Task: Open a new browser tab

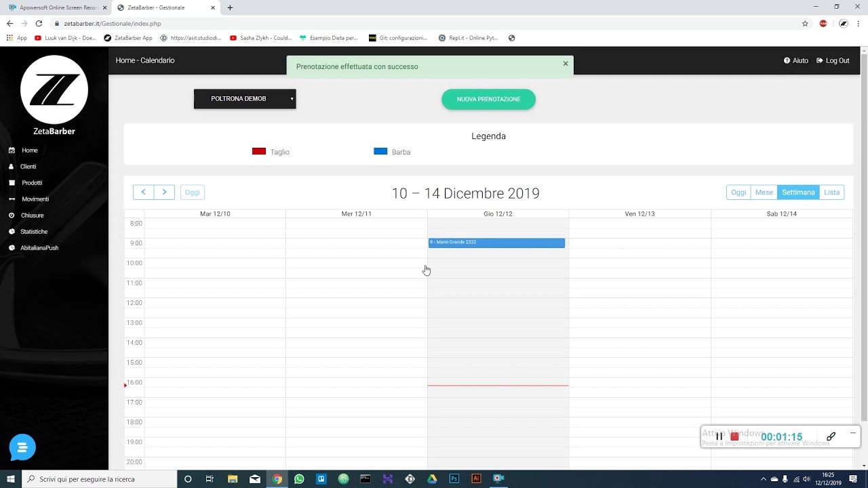Action: [x=230, y=7]
